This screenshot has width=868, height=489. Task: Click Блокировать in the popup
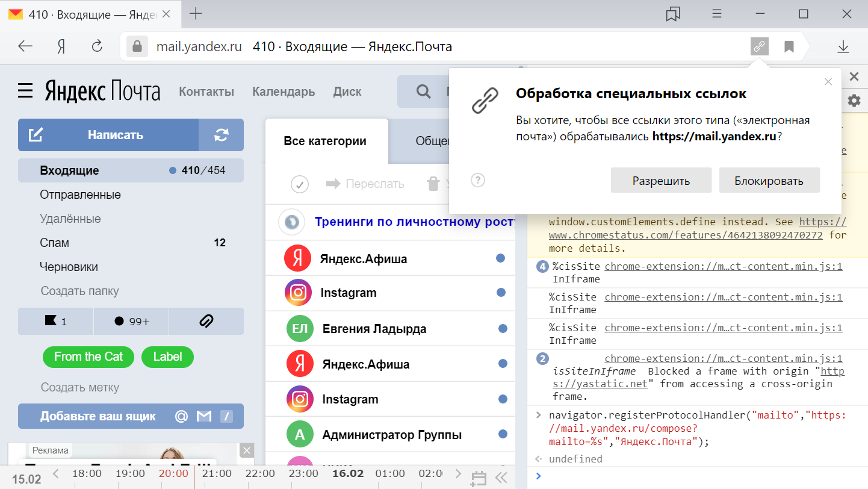click(x=769, y=180)
